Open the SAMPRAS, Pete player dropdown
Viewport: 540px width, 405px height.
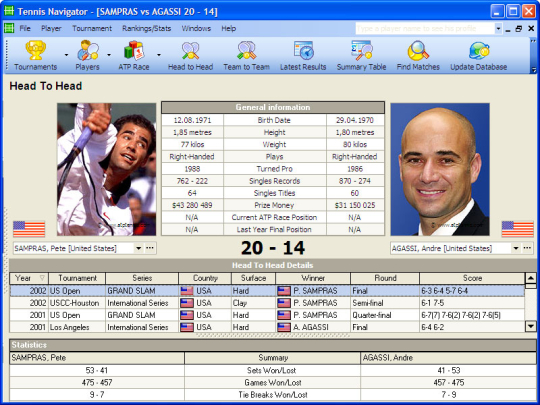point(138,248)
